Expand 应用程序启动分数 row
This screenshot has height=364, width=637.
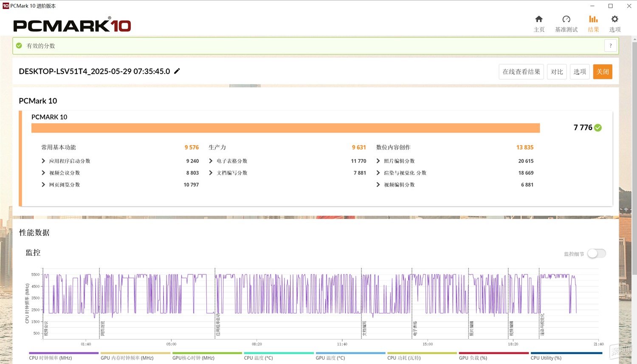[43, 161]
